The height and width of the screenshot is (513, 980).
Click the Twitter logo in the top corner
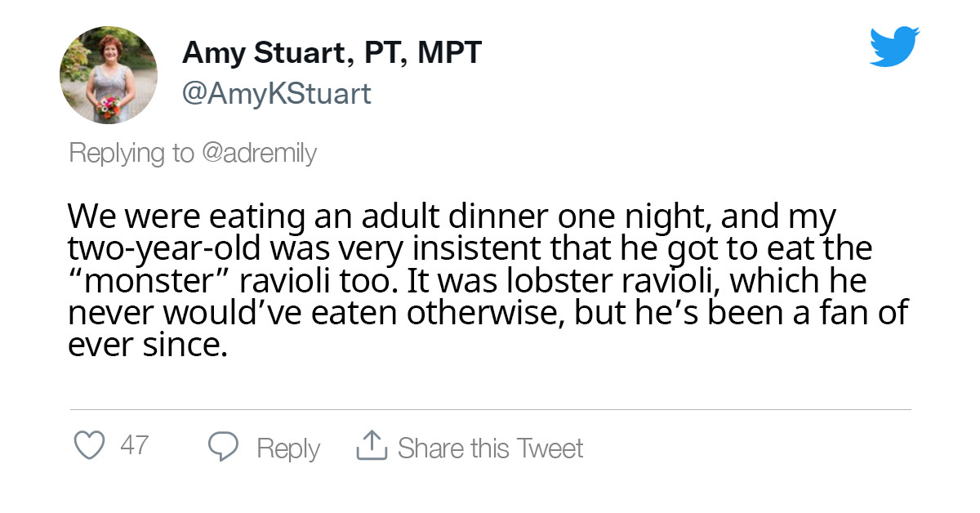[x=894, y=46]
